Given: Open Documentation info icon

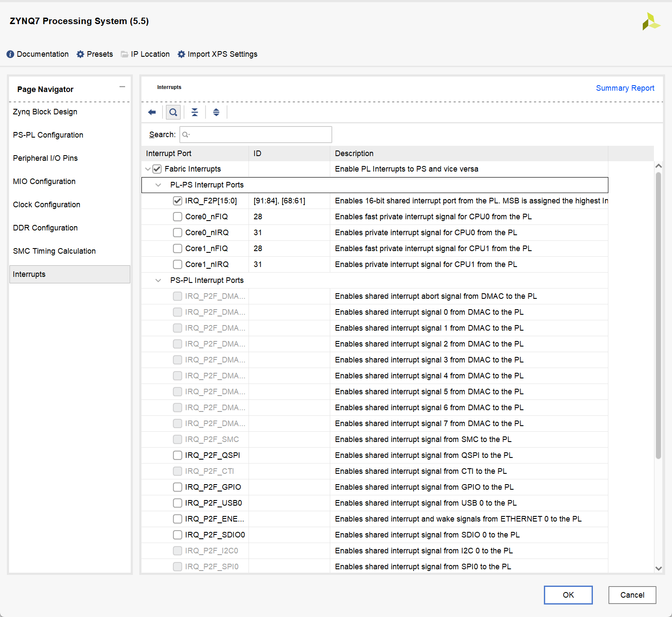Looking at the screenshot, I should [10, 54].
